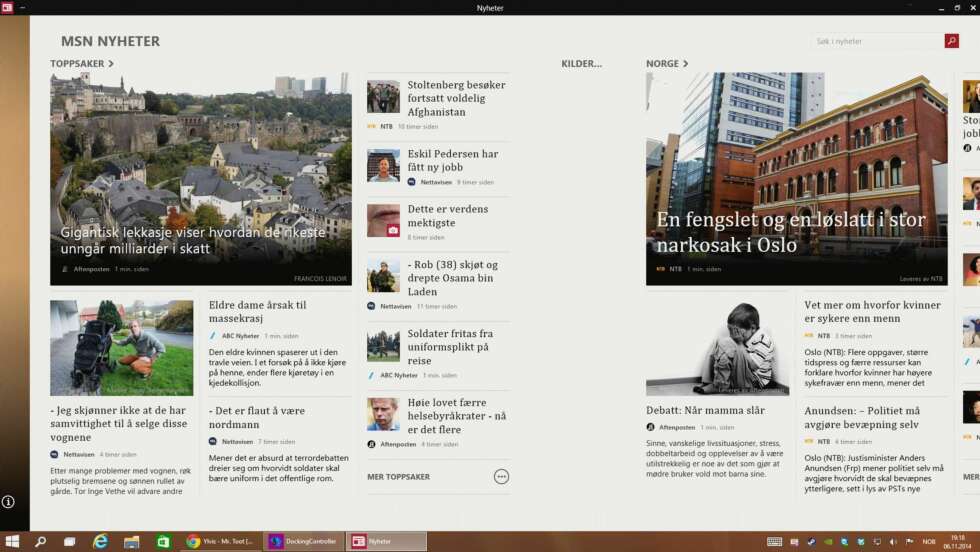Click the taskbar Search magnifier icon
Viewport: 980px width, 552px height.
(x=41, y=541)
